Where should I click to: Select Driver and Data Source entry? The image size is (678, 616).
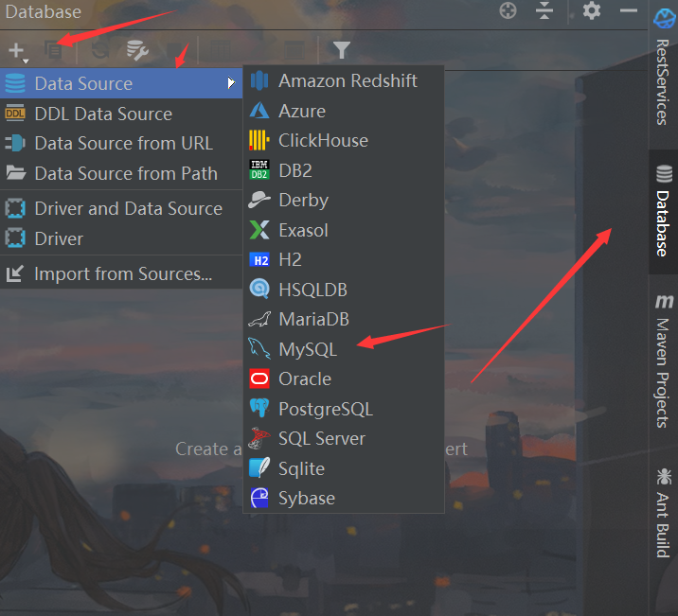tap(121, 208)
